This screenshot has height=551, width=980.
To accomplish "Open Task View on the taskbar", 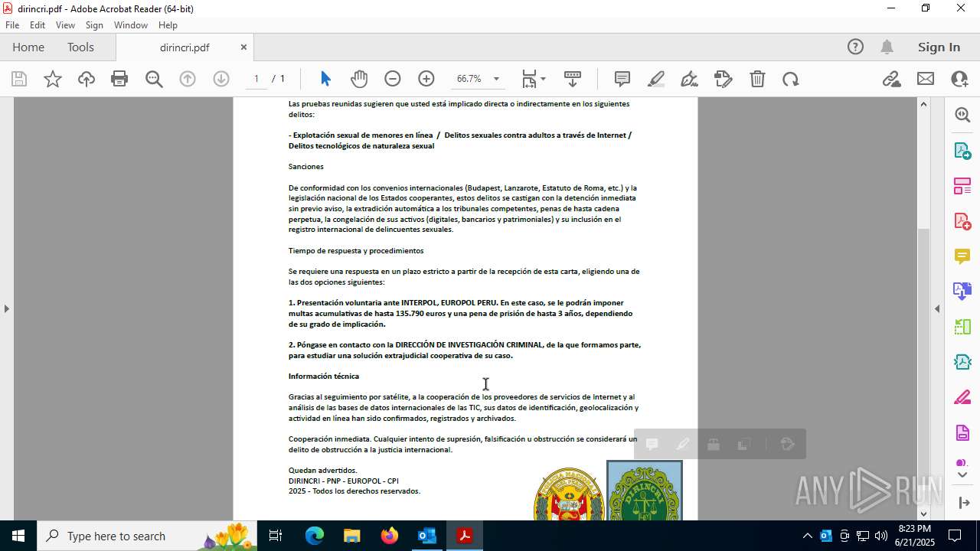I will click(276, 536).
